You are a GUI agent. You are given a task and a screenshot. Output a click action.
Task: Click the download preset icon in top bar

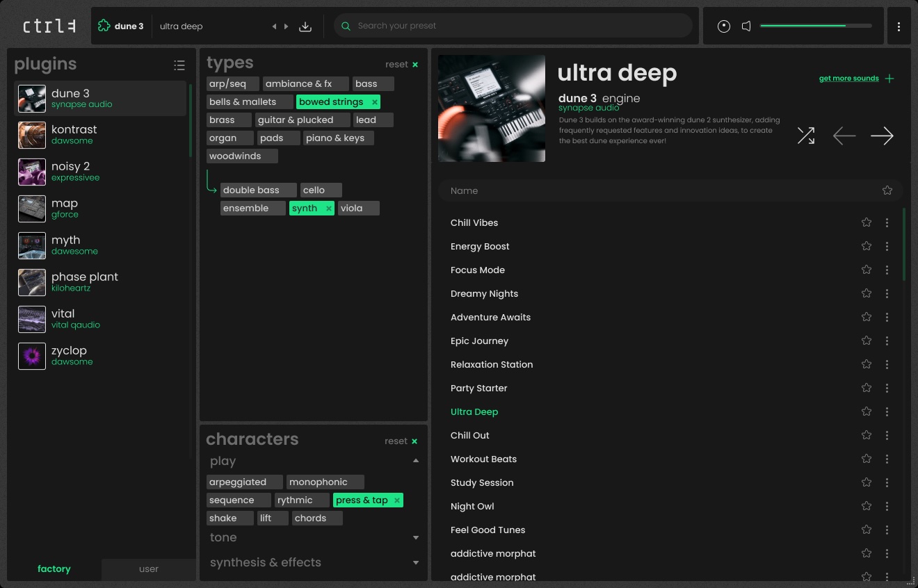pyautogui.click(x=305, y=26)
